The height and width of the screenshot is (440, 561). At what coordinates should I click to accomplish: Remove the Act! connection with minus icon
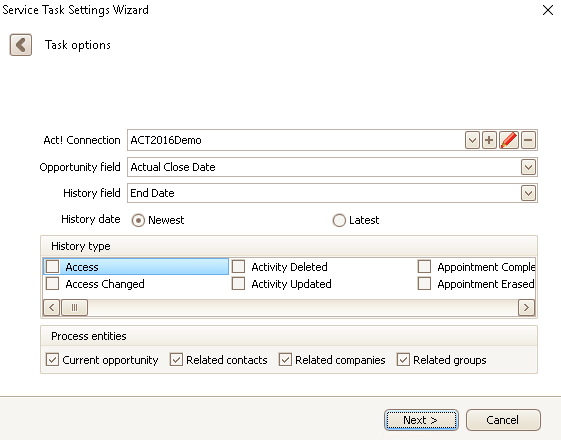click(x=528, y=140)
